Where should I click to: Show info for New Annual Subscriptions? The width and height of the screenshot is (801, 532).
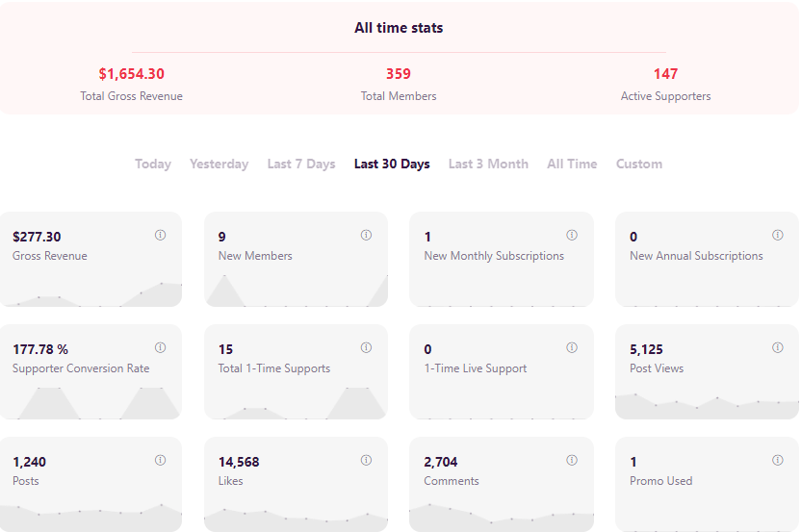[x=778, y=235]
